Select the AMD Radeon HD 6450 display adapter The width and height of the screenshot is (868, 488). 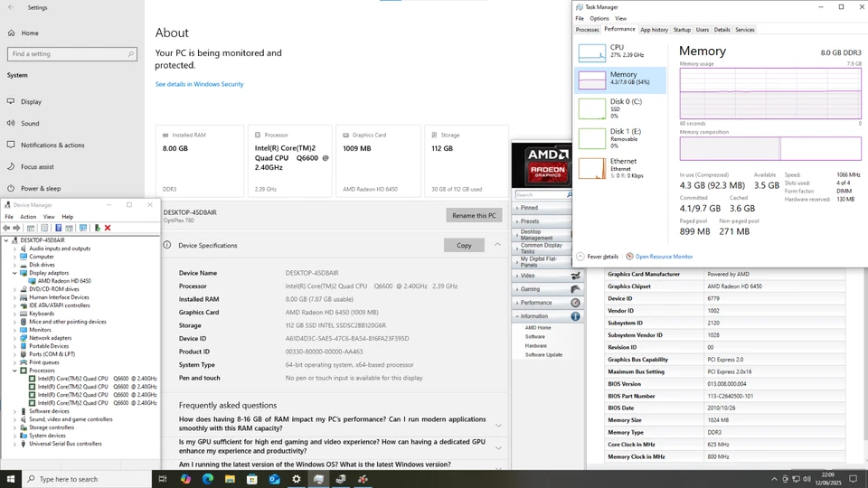64,281
